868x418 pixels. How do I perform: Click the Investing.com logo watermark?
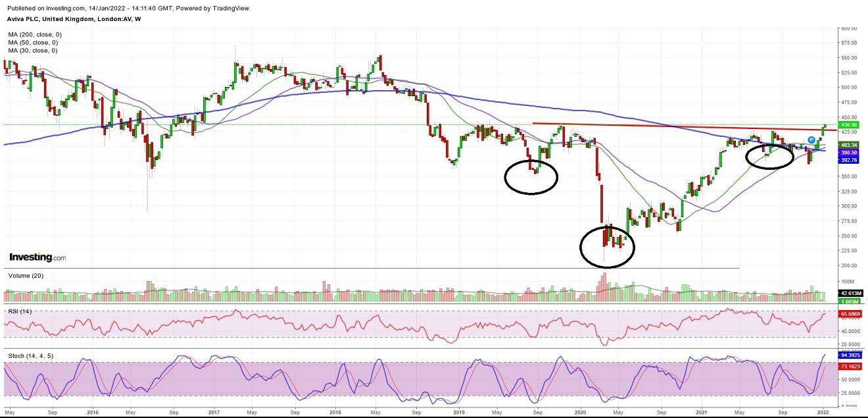(37, 257)
